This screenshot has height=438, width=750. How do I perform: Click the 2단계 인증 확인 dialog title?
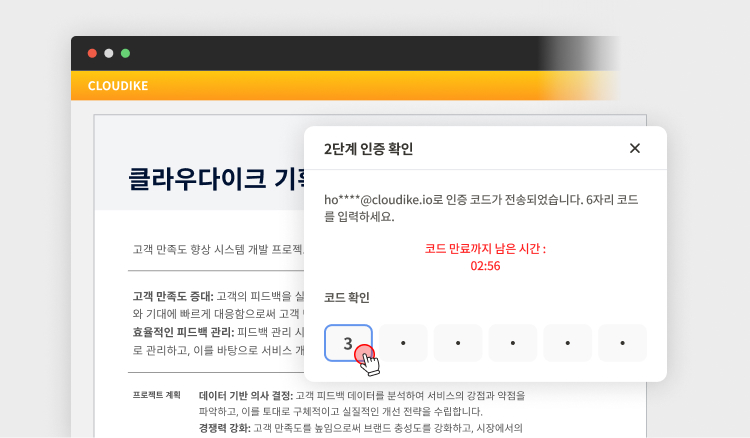pos(368,149)
